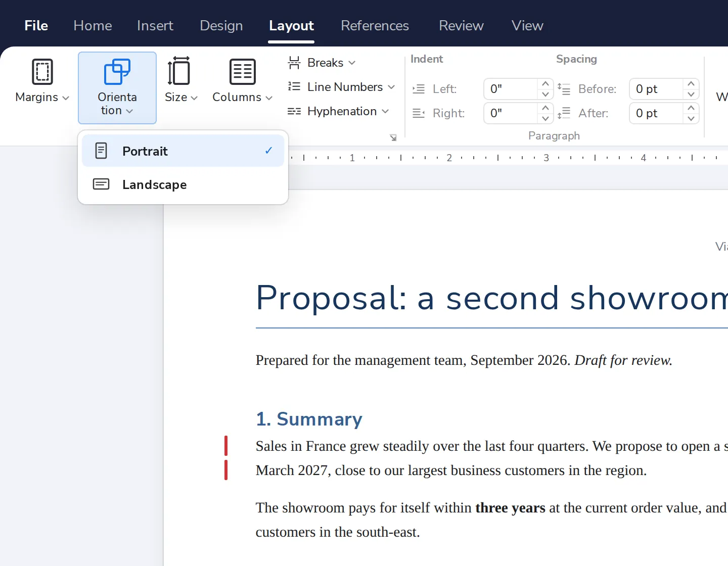The height and width of the screenshot is (566, 728).
Task: Click the Hyphenation icon
Action: [x=294, y=111]
